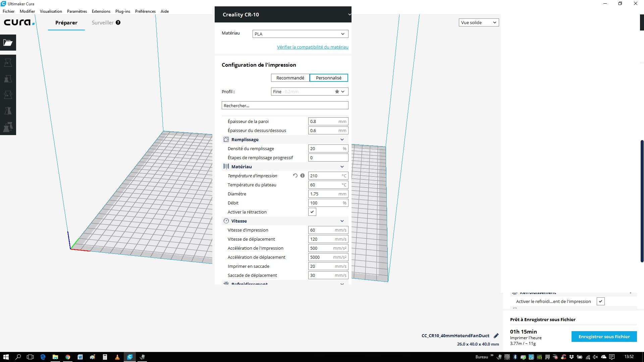Select the Mirror tool in left toolbar
The height and width of the screenshot is (362, 644).
click(x=8, y=111)
